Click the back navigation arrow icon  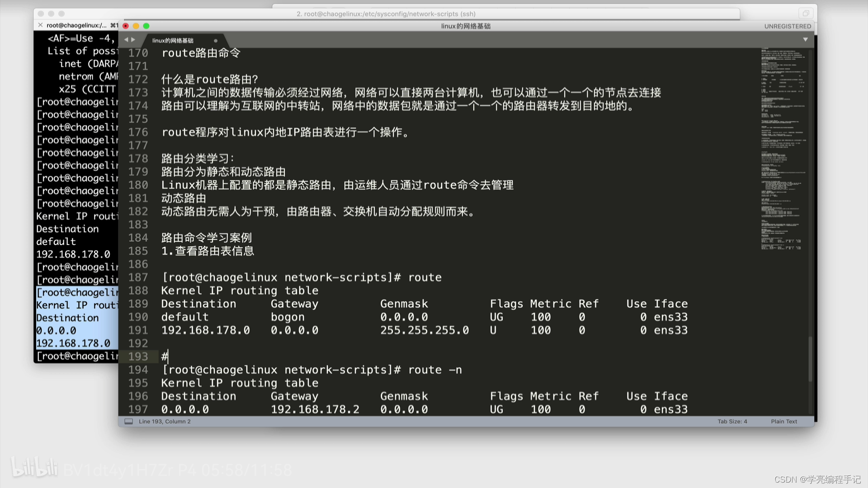(x=127, y=40)
